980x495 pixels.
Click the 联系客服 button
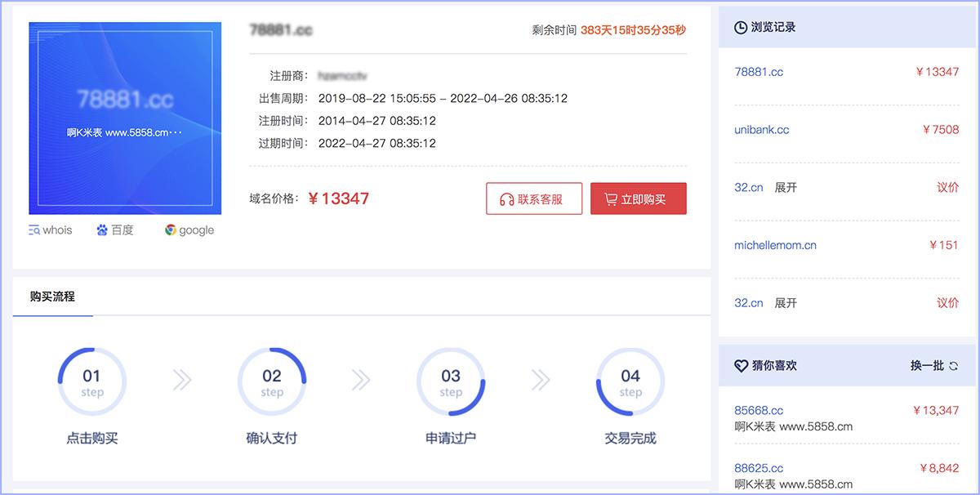point(534,198)
